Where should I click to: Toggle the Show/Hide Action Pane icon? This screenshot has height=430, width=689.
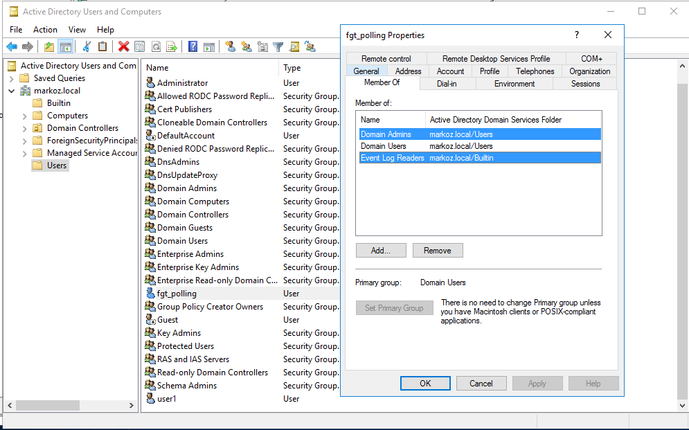[x=209, y=47]
